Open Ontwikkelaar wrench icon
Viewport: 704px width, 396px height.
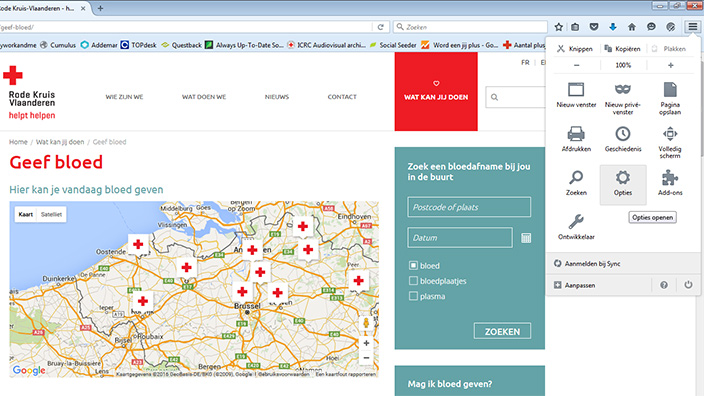coord(576,227)
